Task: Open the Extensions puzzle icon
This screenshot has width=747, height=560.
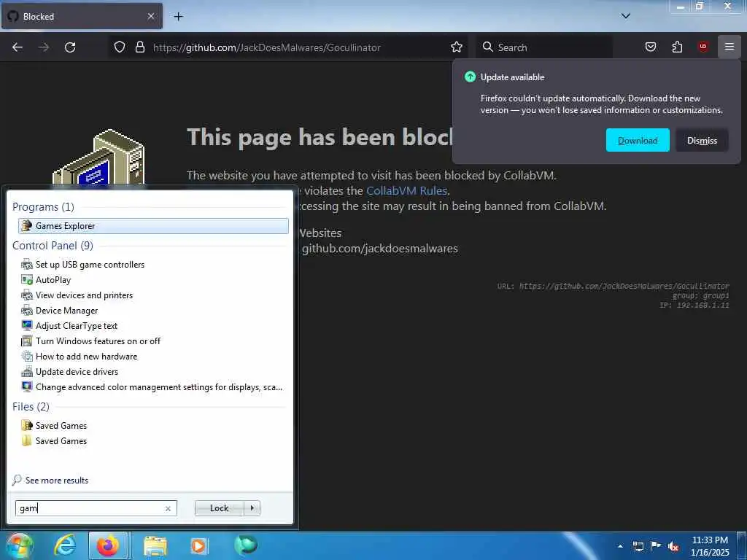Action: [677, 47]
